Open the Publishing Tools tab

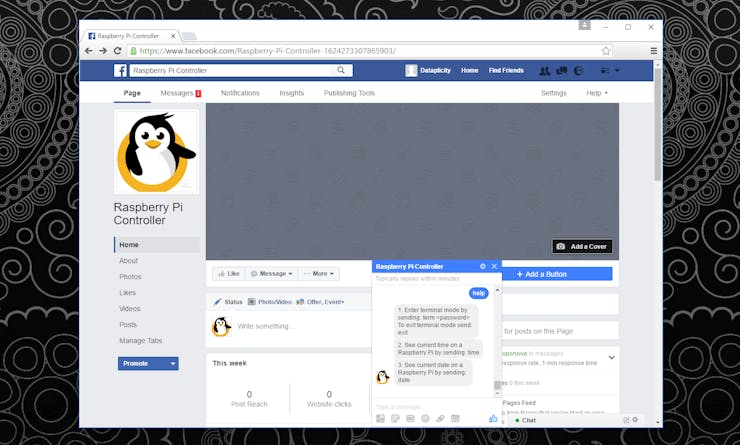point(349,93)
